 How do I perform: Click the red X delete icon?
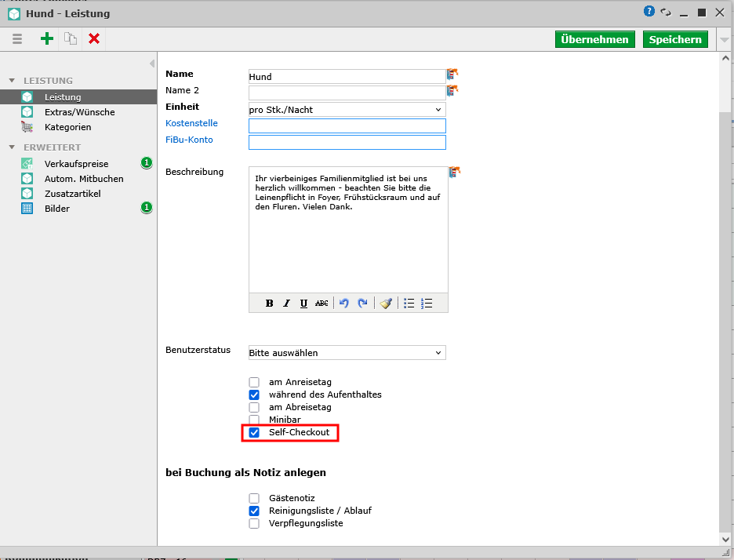(x=94, y=38)
